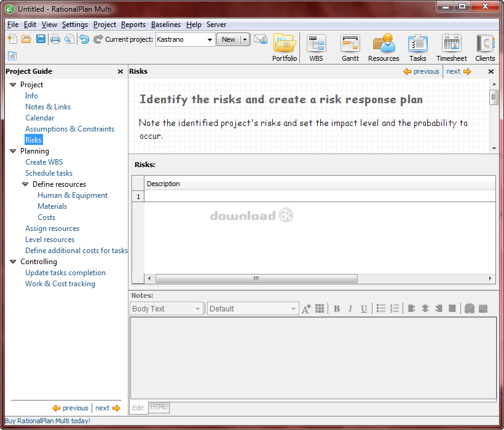Viewport: 504px width, 430px height.
Task: Align Notes text to the right
Action: coord(438,308)
